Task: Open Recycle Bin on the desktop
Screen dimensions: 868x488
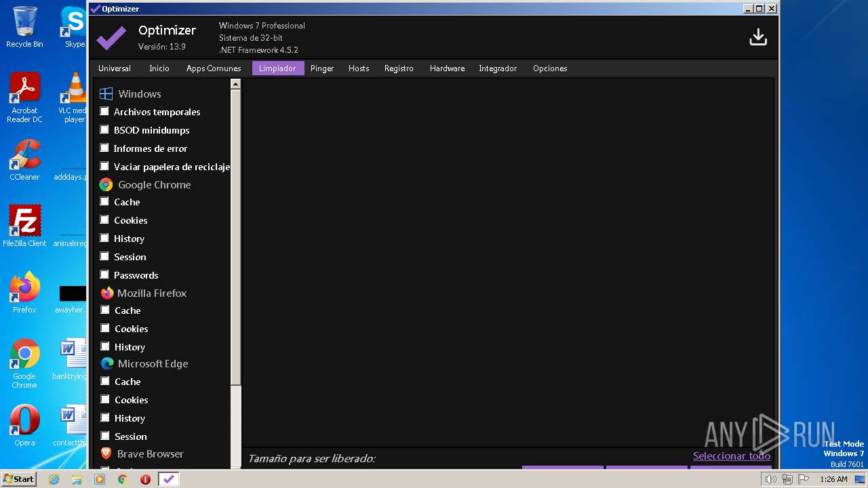Action: pyautogui.click(x=24, y=27)
